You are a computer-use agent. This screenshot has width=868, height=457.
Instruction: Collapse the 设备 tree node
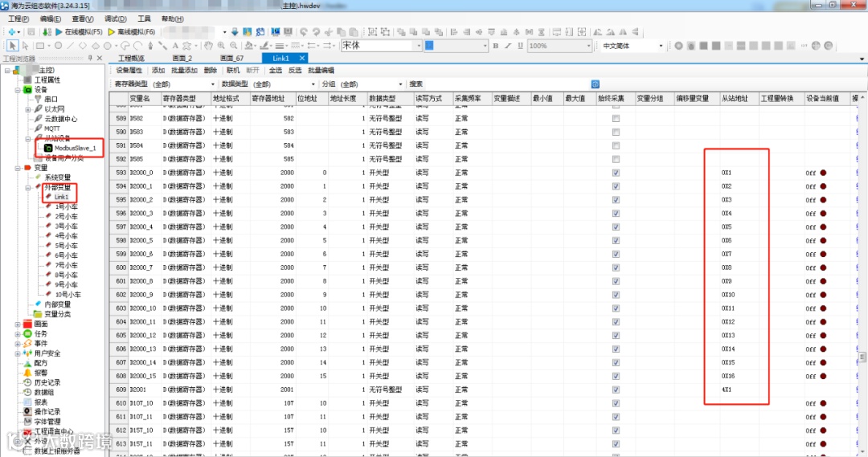point(18,90)
